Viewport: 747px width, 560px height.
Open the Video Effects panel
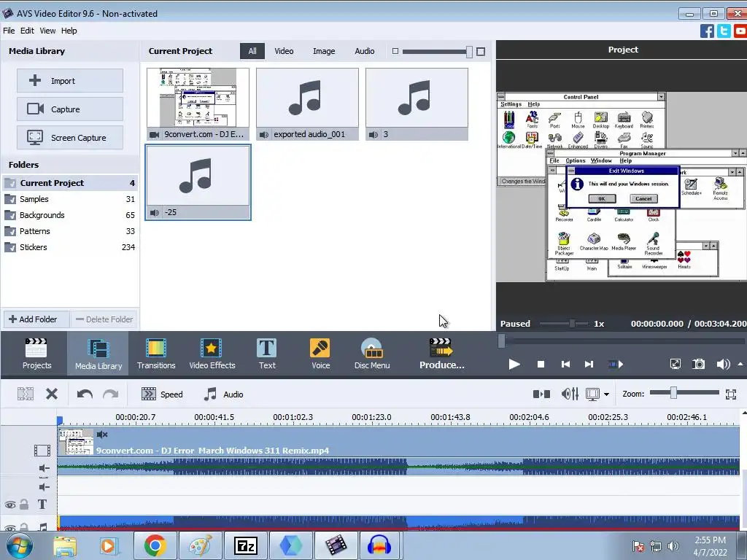point(212,354)
